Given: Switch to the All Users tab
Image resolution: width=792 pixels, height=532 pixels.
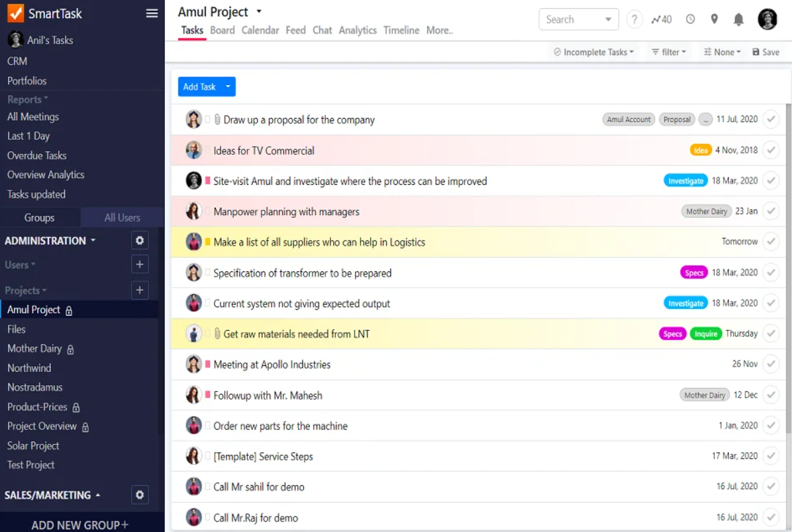Looking at the screenshot, I should [122, 218].
